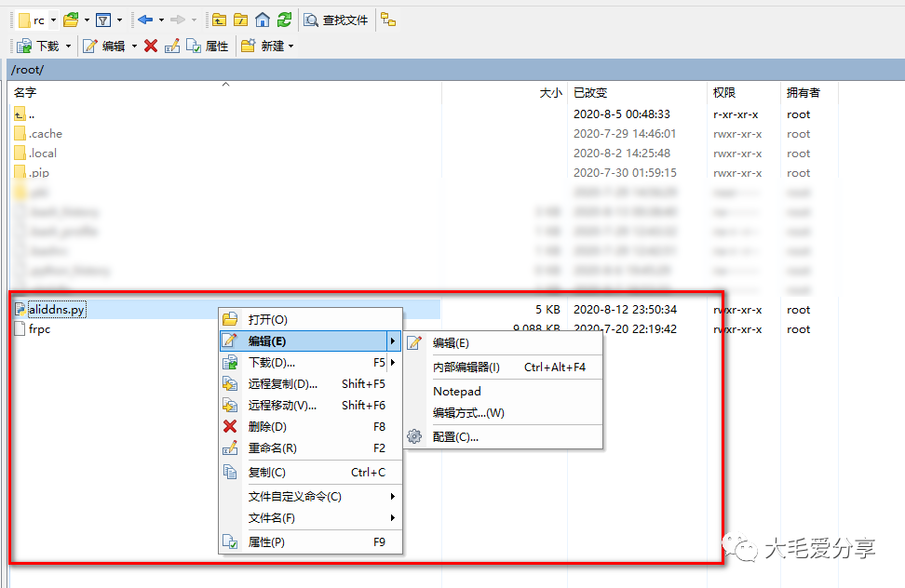Open the rc directory dropdown
Screen dimensions: 905x588
coord(52,19)
